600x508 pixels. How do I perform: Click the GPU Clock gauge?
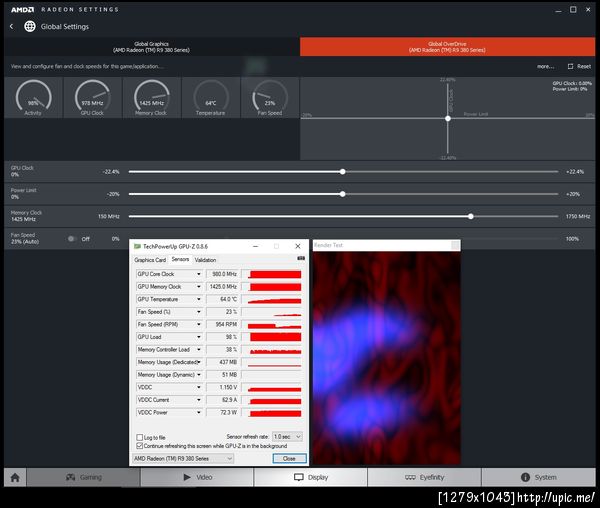click(x=93, y=98)
